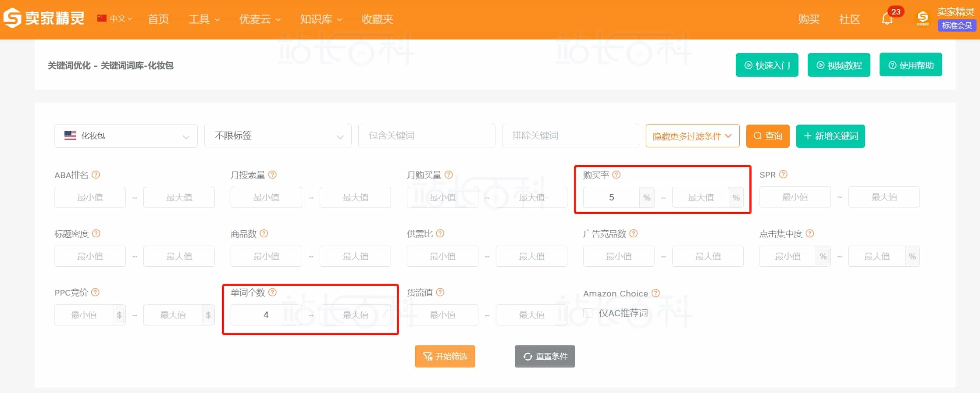Focus the 月搜索量 最小值 field
The width and height of the screenshot is (980, 393).
click(x=266, y=197)
